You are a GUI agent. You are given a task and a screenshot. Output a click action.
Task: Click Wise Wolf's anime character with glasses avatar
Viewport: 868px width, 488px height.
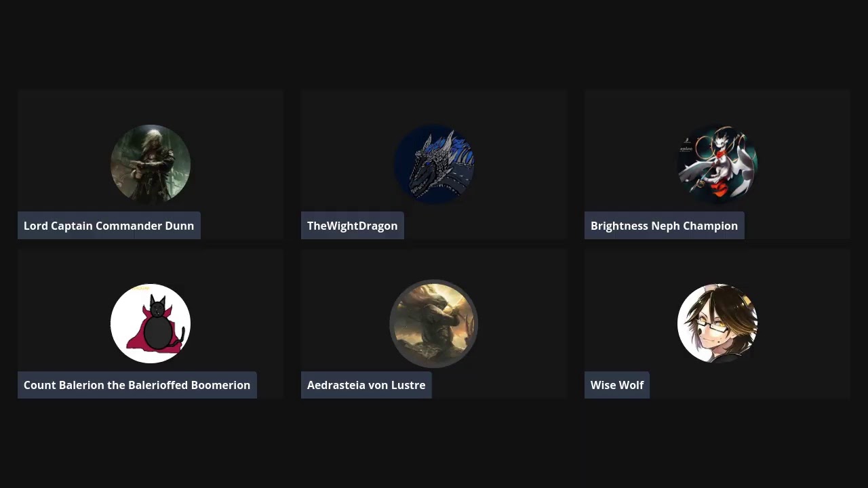(717, 323)
